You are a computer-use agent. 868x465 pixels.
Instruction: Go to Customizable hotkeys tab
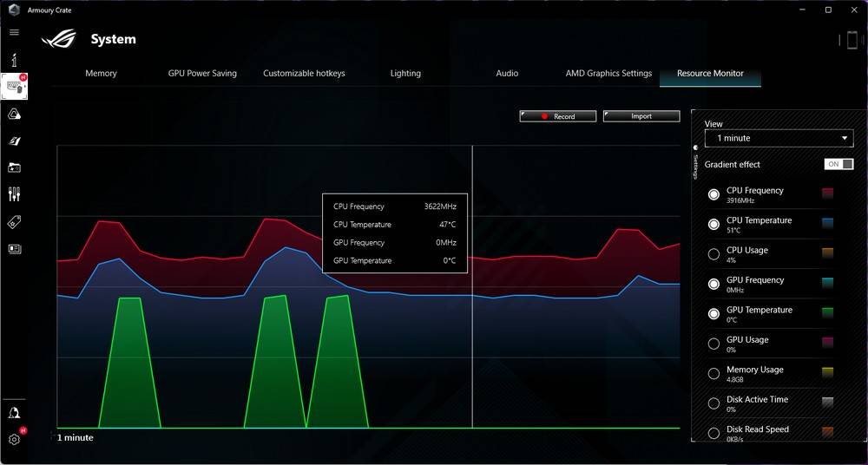pos(304,73)
